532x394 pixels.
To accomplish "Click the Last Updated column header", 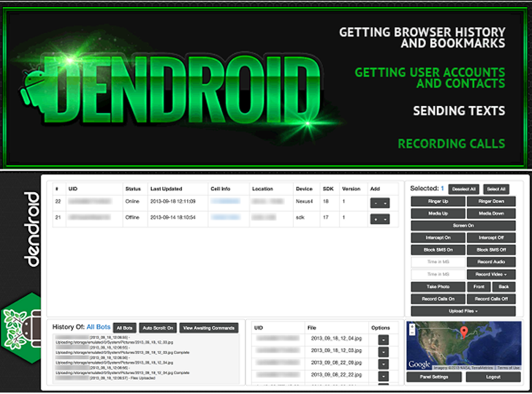I will coord(167,189).
